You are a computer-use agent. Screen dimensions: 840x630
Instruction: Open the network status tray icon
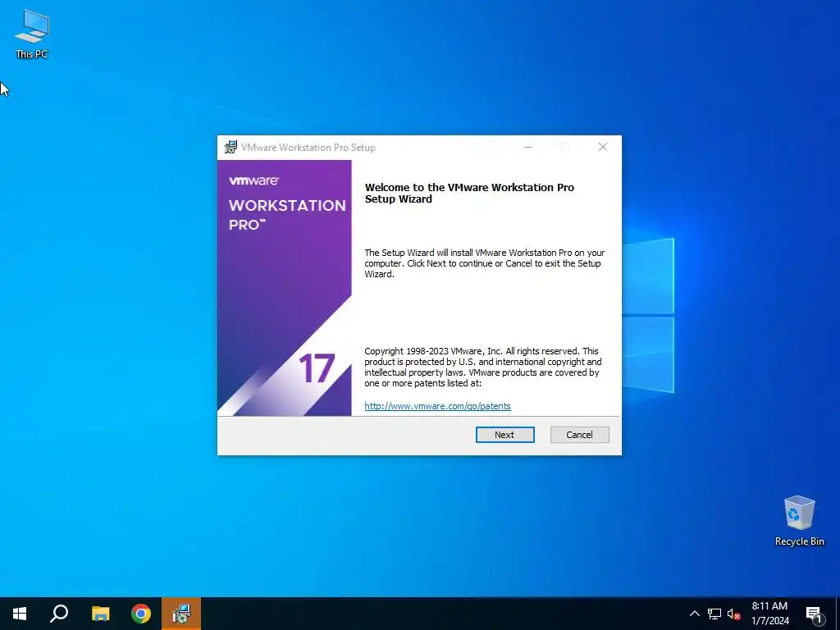[714, 614]
